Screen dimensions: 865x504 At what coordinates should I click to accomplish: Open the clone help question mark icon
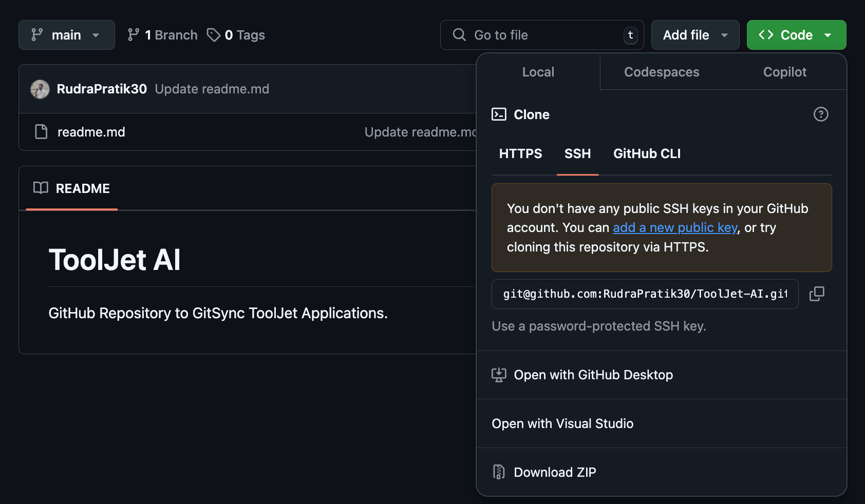click(820, 114)
